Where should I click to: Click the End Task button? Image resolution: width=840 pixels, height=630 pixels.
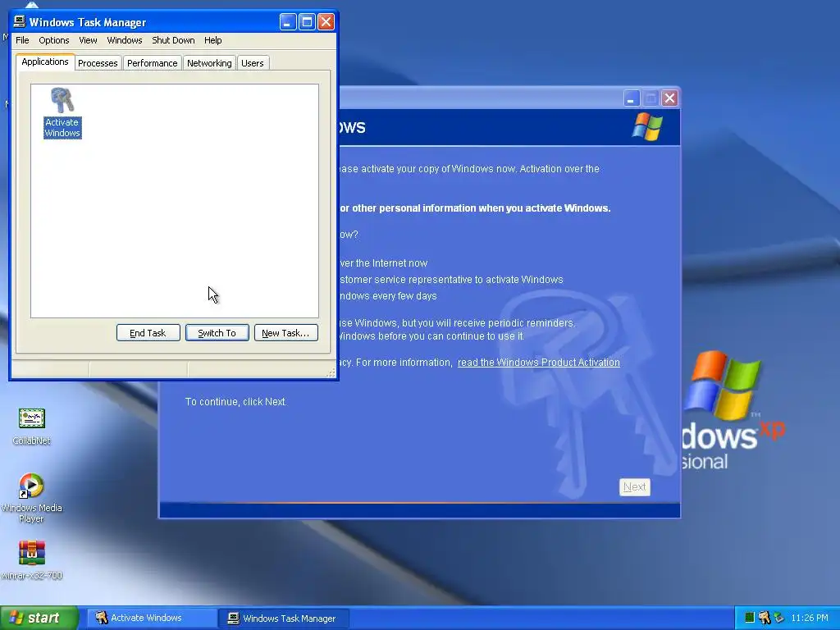point(148,333)
